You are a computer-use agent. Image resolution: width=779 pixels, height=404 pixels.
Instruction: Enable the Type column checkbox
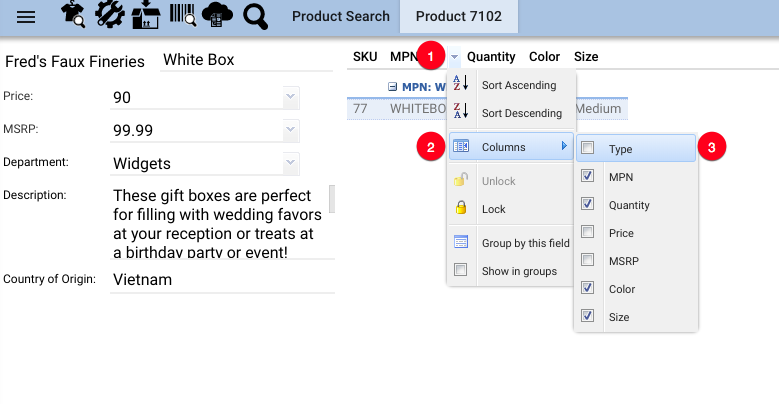point(587,148)
